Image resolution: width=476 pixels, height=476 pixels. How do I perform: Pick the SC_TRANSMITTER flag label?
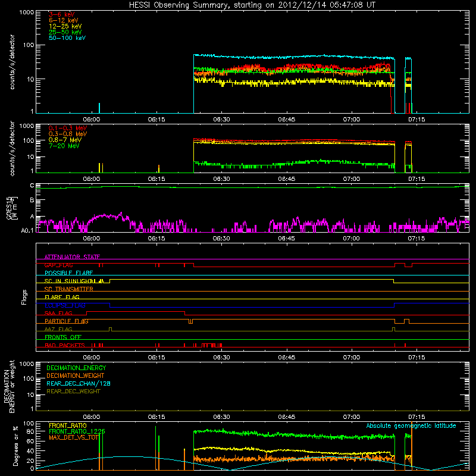69,289
